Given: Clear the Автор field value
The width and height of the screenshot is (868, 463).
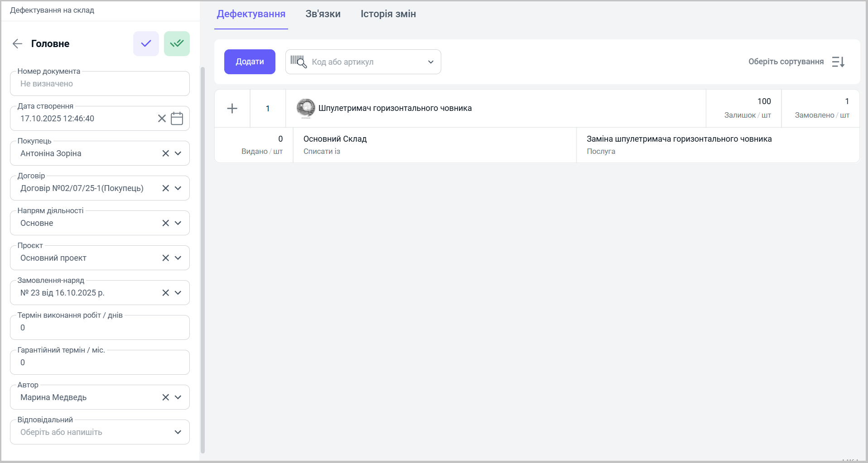Looking at the screenshot, I should pyautogui.click(x=165, y=397).
